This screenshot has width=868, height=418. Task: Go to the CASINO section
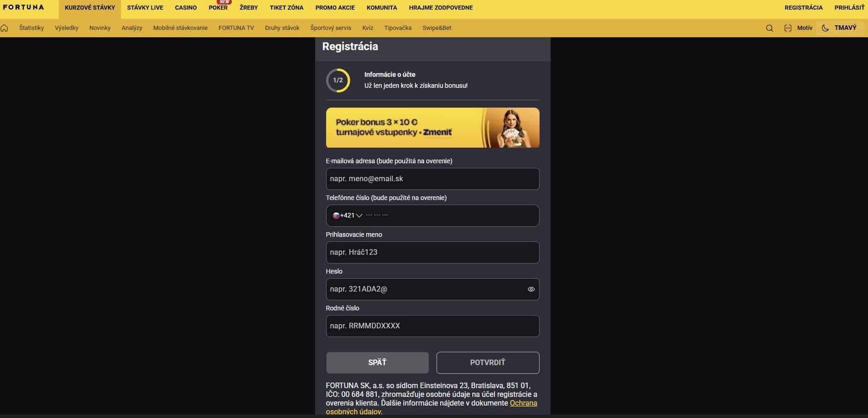186,8
